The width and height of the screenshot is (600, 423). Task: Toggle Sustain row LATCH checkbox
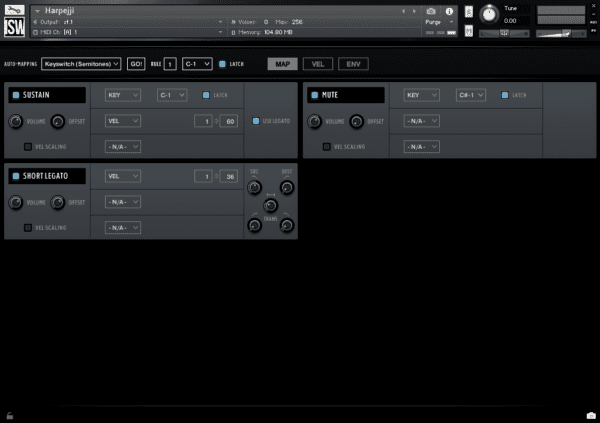[x=206, y=95]
